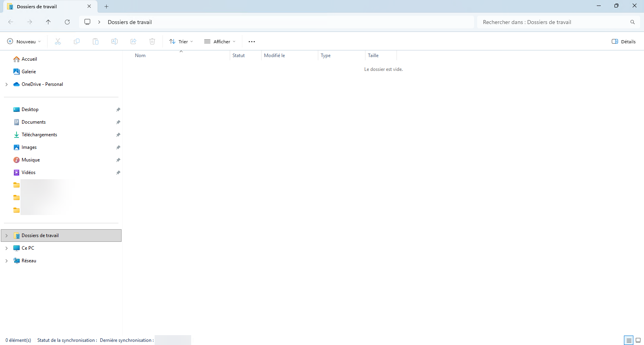Click the Cut scissors icon
Screen dimensions: 644x345
tap(58, 41)
